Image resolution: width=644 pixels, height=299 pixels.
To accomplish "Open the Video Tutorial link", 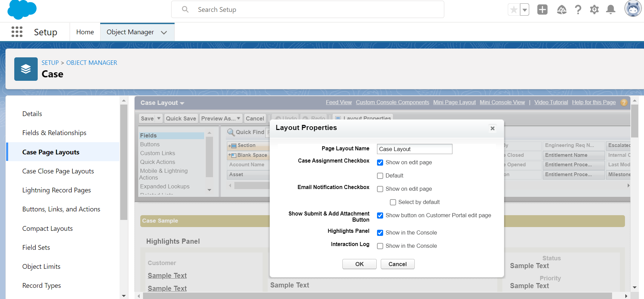I will tap(551, 102).
